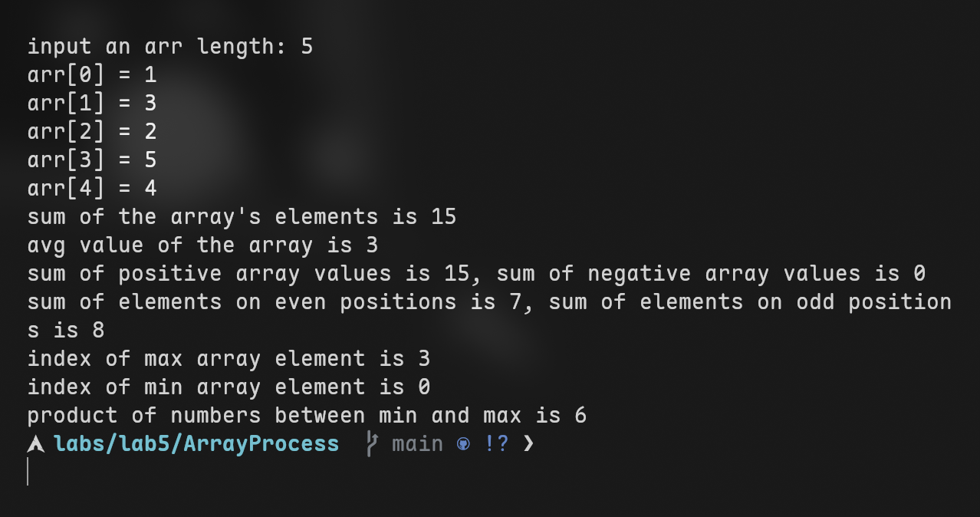Viewport: 980px width, 517px height.
Task: Click the labs/lab5/ArrayProcess path
Action: click(x=196, y=444)
